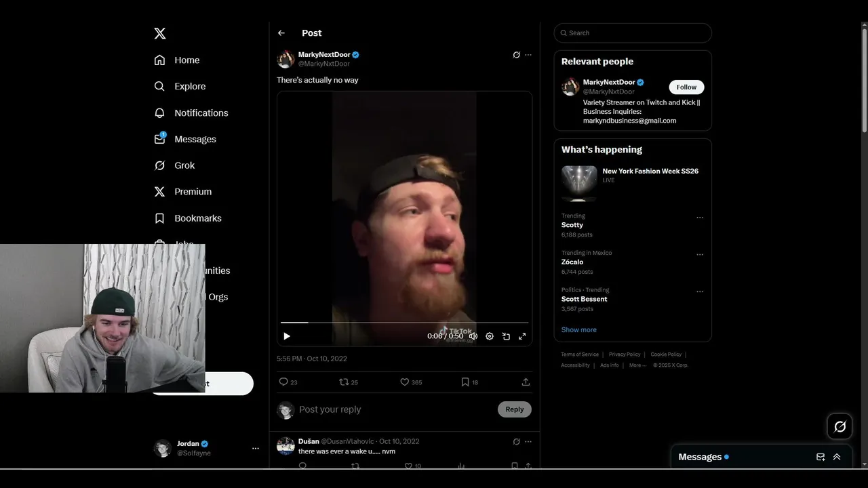Open MarkyNextDoor's avatar on the post

[285, 59]
